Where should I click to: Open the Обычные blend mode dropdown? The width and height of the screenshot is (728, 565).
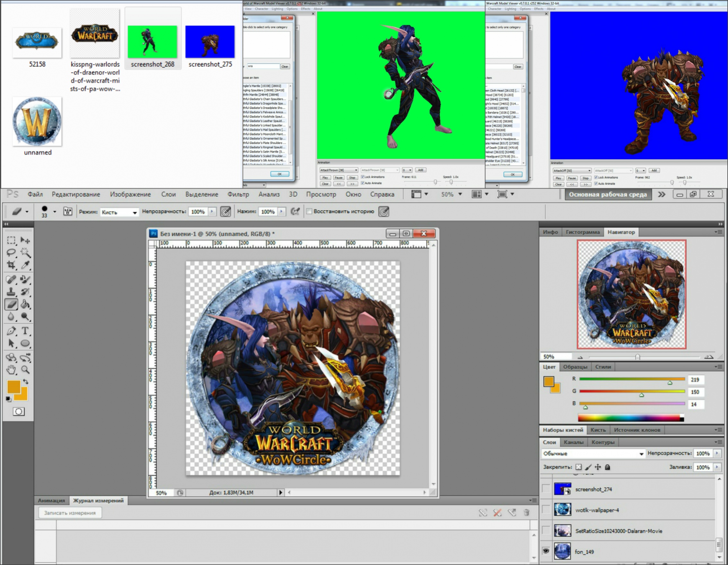(x=593, y=454)
